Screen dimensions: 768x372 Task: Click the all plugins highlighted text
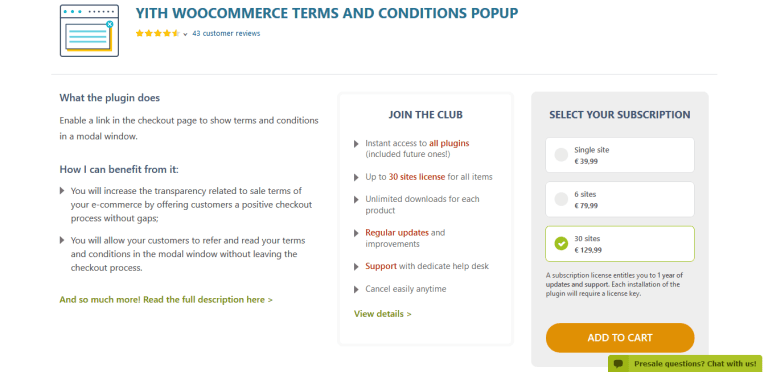coord(449,143)
